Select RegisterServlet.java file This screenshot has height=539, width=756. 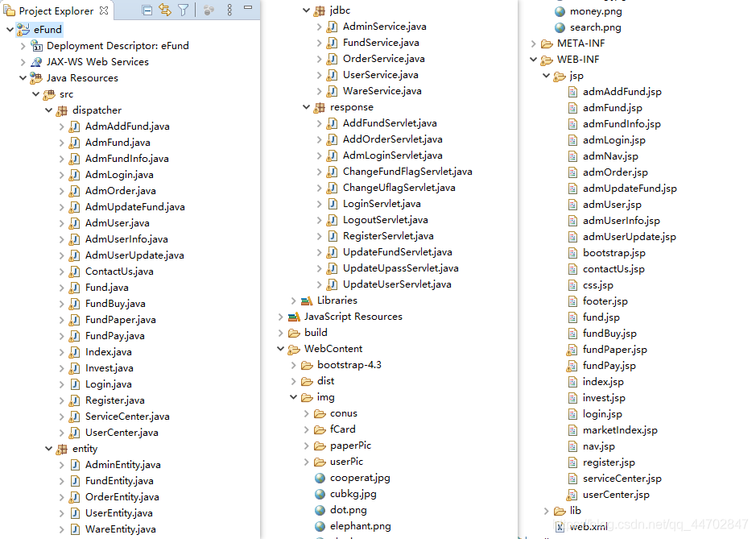point(388,236)
